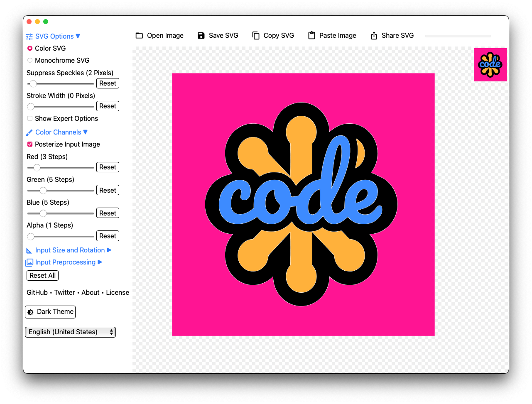Click the input image thumbnail preview

(490, 65)
